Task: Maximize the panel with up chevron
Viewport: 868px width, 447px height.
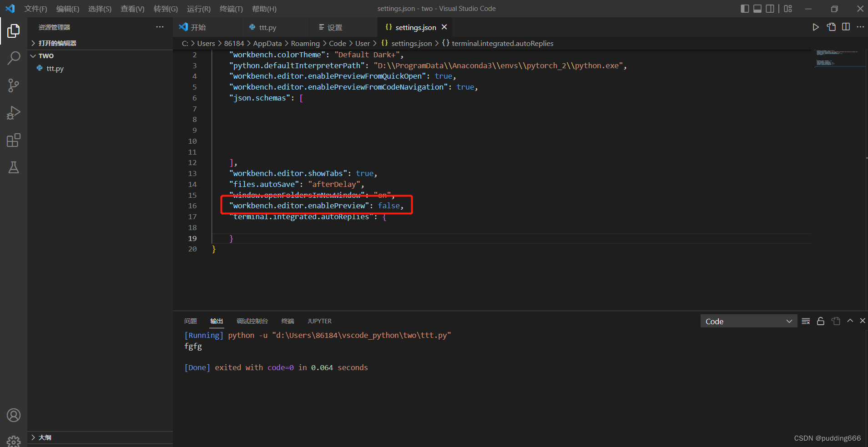Action: click(x=850, y=321)
